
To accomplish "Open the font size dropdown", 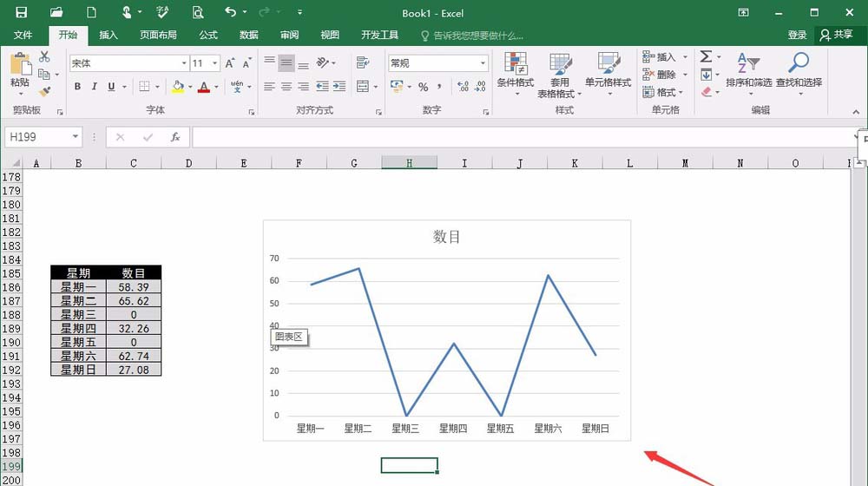I will coord(214,63).
